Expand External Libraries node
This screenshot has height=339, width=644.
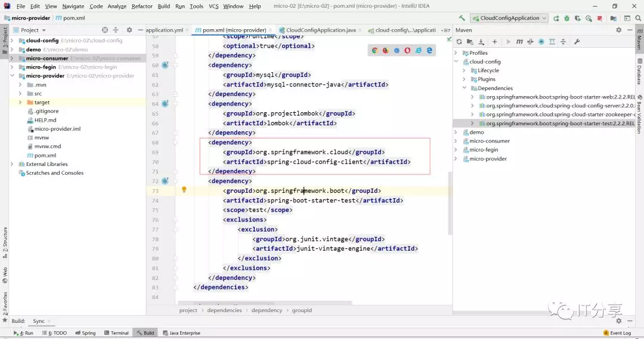(x=12, y=164)
